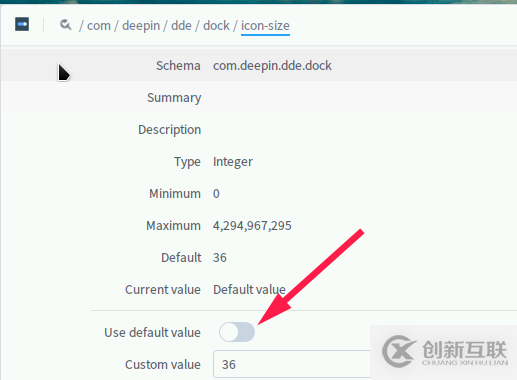This screenshot has height=380, width=517.
Task: Click the Maximum value 4,294,967,295
Action: (x=252, y=226)
